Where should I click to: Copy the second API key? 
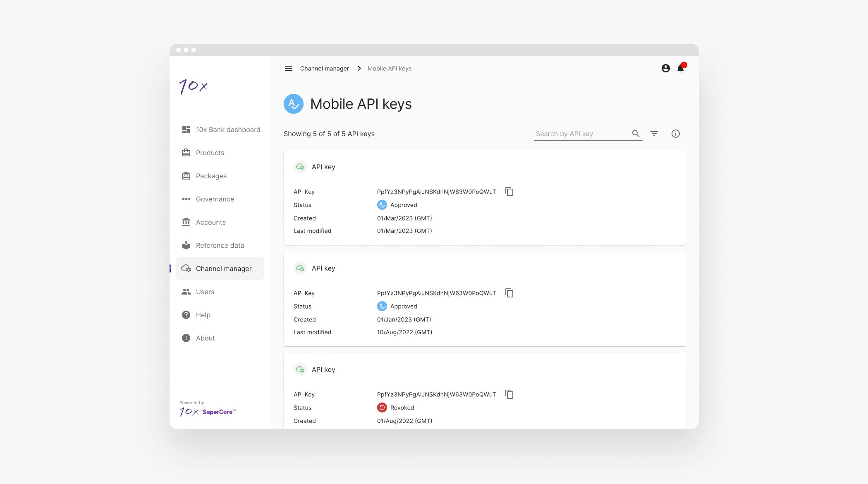click(x=509, y=293)
